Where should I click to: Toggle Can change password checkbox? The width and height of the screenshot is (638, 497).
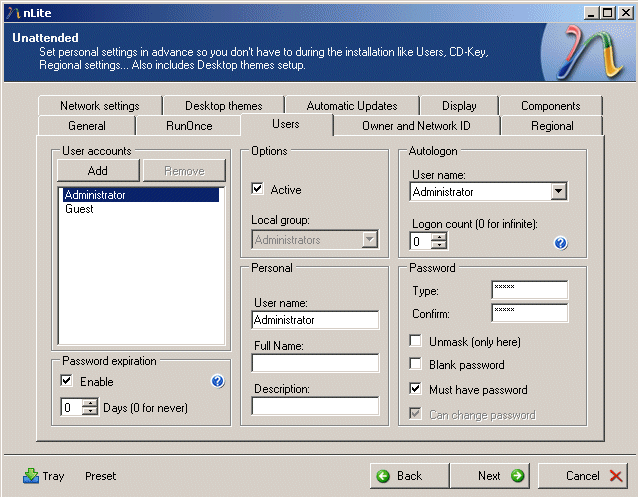[x=415, y=414]
